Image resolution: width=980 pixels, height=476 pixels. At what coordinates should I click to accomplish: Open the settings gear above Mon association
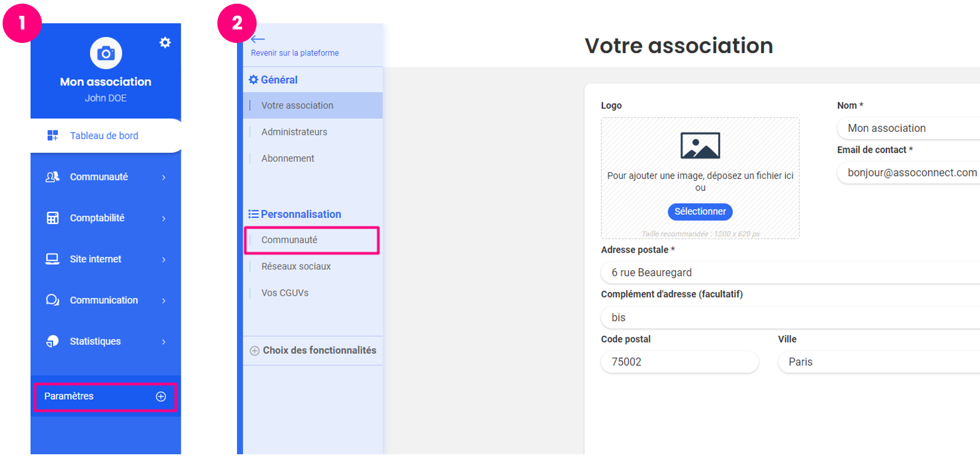tap(165, 42)
